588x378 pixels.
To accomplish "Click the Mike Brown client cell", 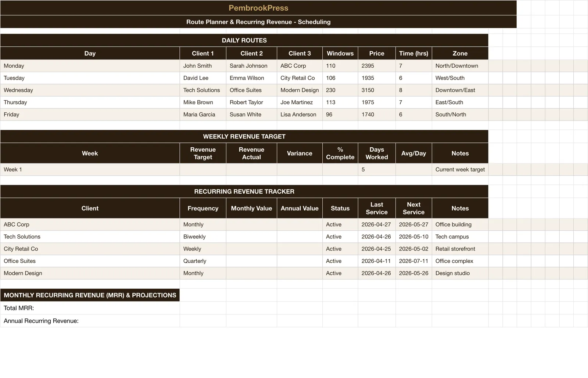I will point(203,102).
